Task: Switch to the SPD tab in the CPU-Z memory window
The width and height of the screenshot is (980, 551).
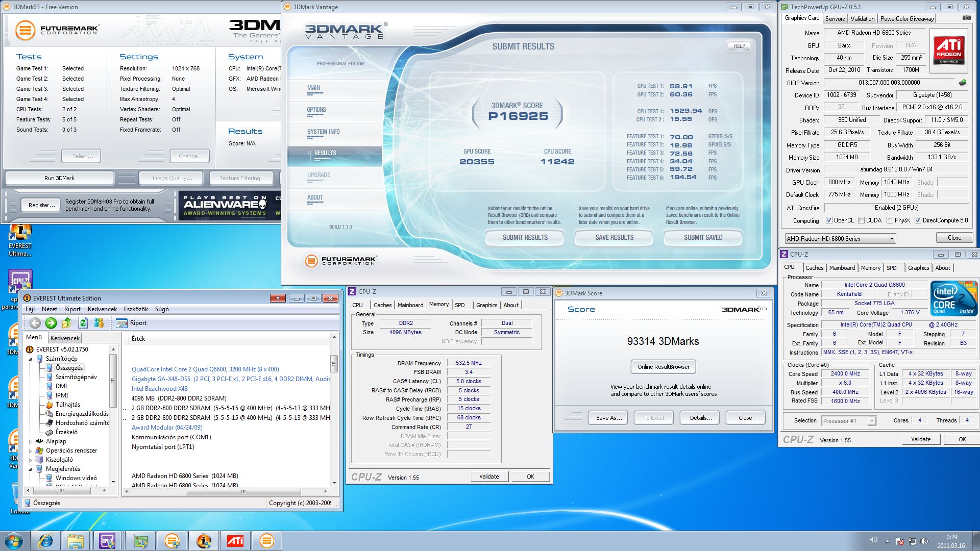Action: (x=460, y=305)
